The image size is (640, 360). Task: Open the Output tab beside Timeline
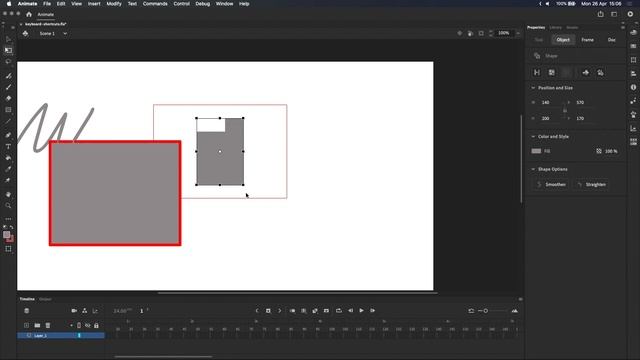pos(45,299)
